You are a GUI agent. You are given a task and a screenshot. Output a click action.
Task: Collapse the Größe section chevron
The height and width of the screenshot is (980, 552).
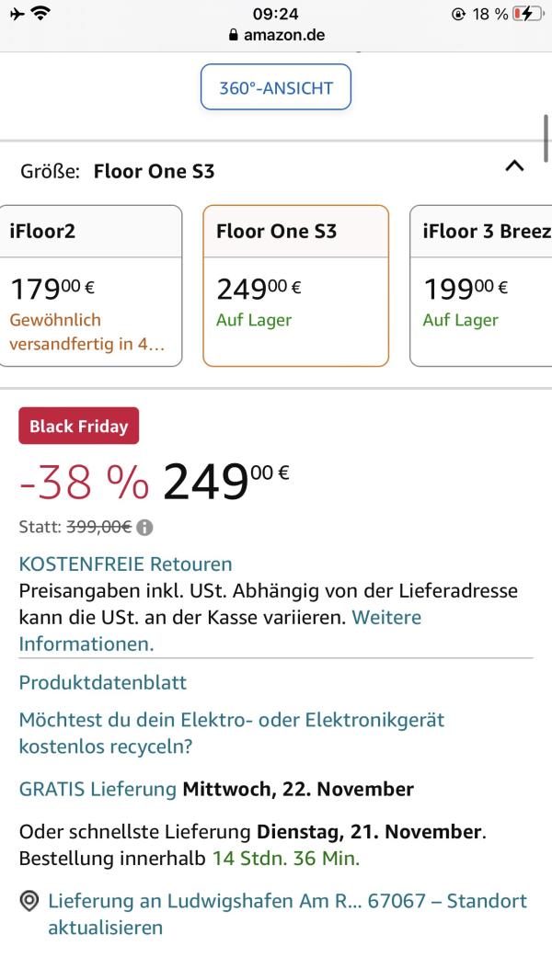[514, 166]
